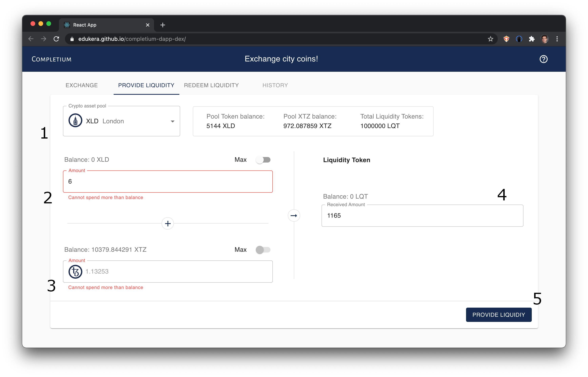
Task: Open the Extensions puzzle piece icon
Action: click(x=532, y=39)
